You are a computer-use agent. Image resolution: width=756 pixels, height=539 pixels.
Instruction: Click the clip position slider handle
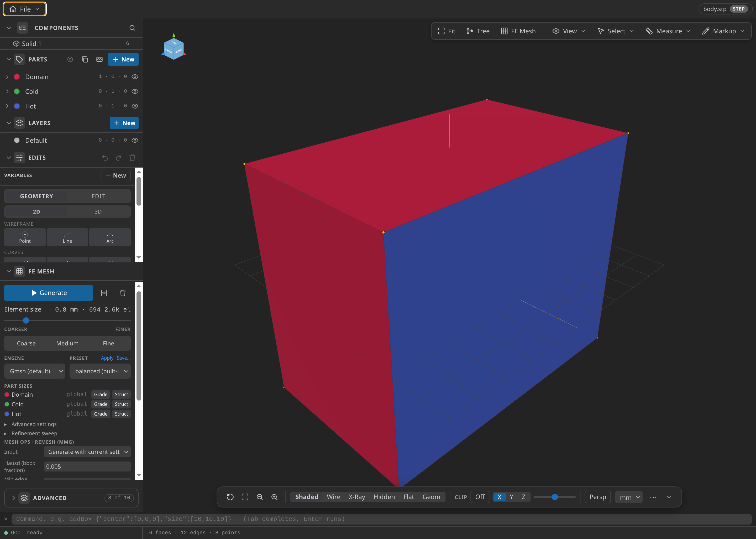click(x=555, y=497)
